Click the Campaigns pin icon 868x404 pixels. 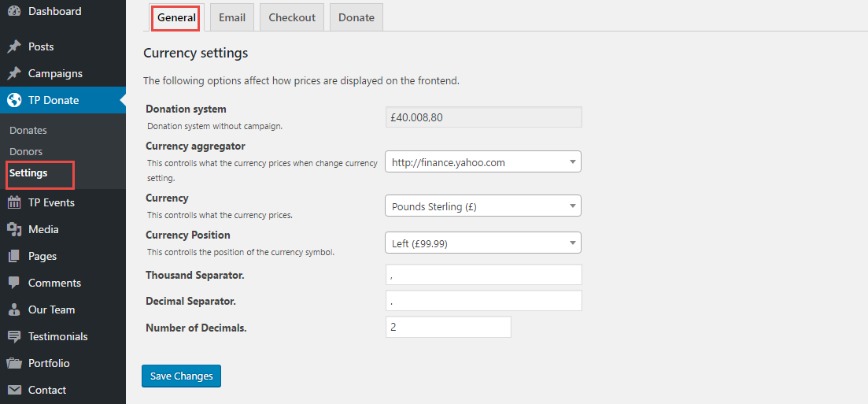14,73
